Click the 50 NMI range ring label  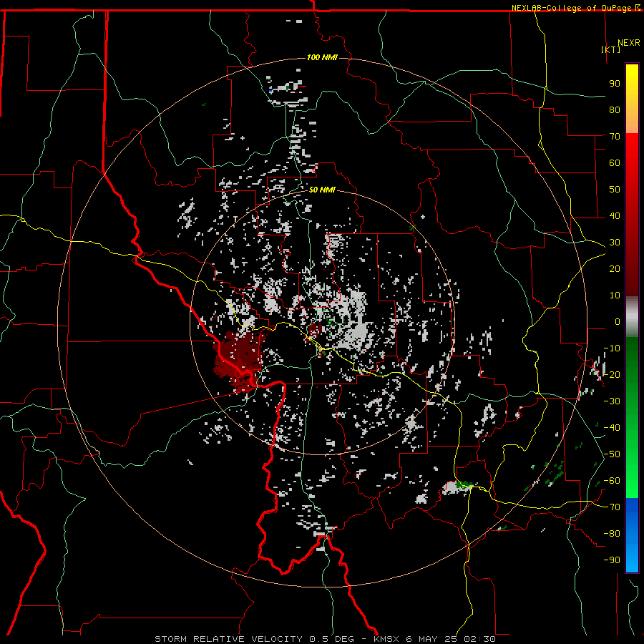coord(322,190)
